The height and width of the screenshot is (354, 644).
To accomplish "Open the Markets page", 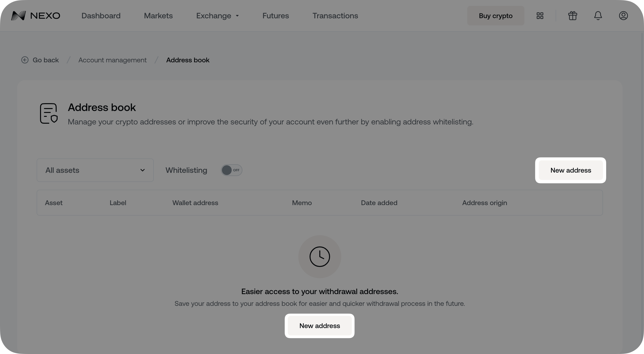I will coord(158,16).
